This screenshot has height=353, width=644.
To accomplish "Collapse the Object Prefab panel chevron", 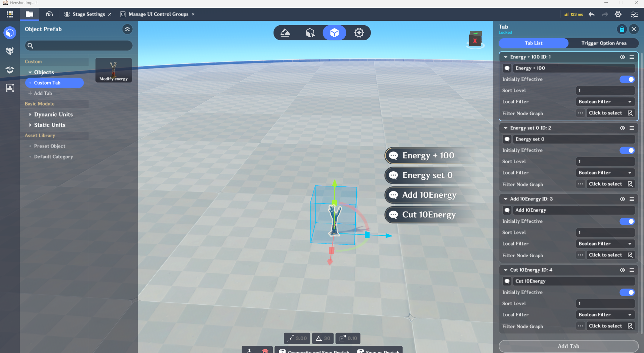I will pyautogui.click(x=127, y=29).
